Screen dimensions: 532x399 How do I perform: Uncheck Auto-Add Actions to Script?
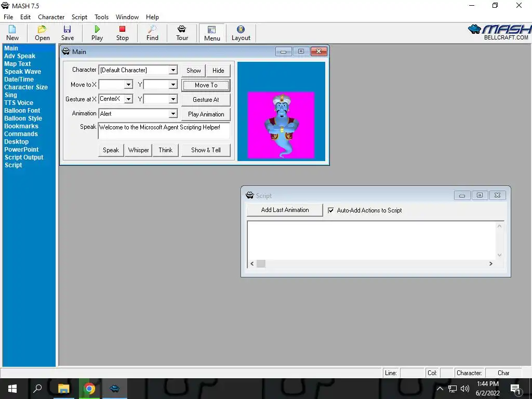pyautogui.click(x=331, y=210)
